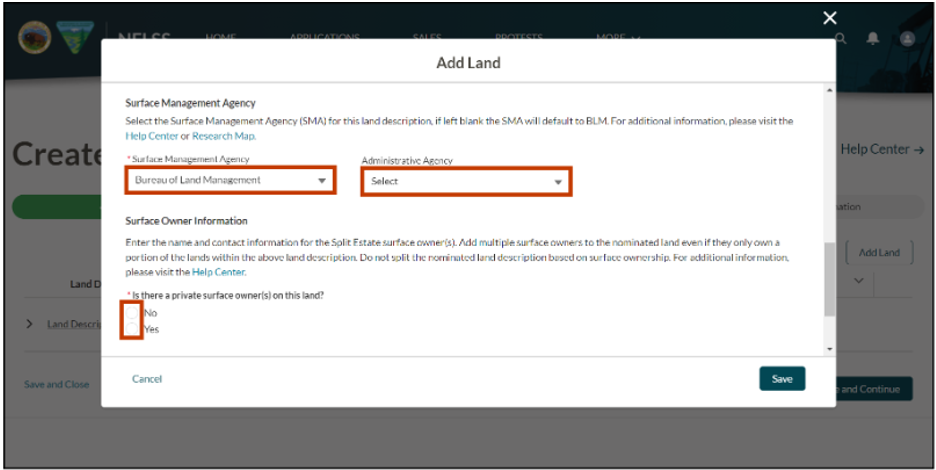Click the scroll down arrow of dialog scrollbar
Image resolution: width=936 pixels, height=470 pixels.
[829, 349]
